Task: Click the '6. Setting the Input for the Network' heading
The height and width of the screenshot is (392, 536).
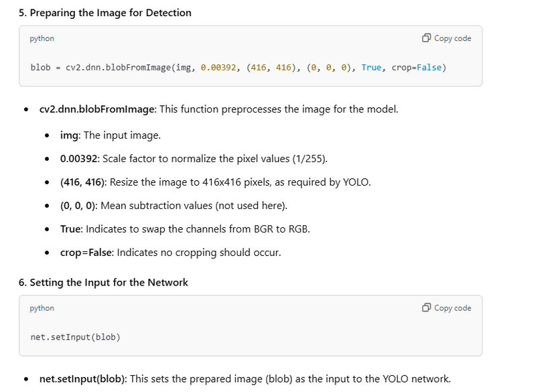Action: click(x=103, y=282)
